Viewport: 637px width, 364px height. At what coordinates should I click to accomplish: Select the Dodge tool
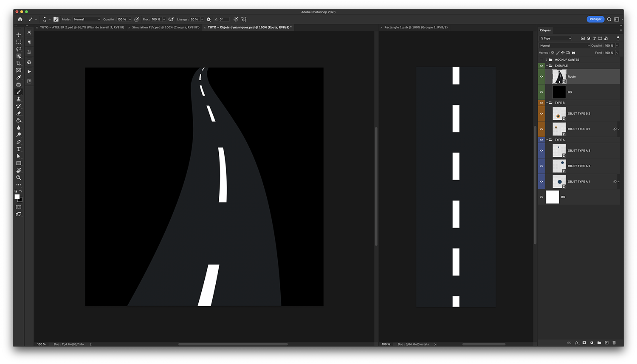19,135
